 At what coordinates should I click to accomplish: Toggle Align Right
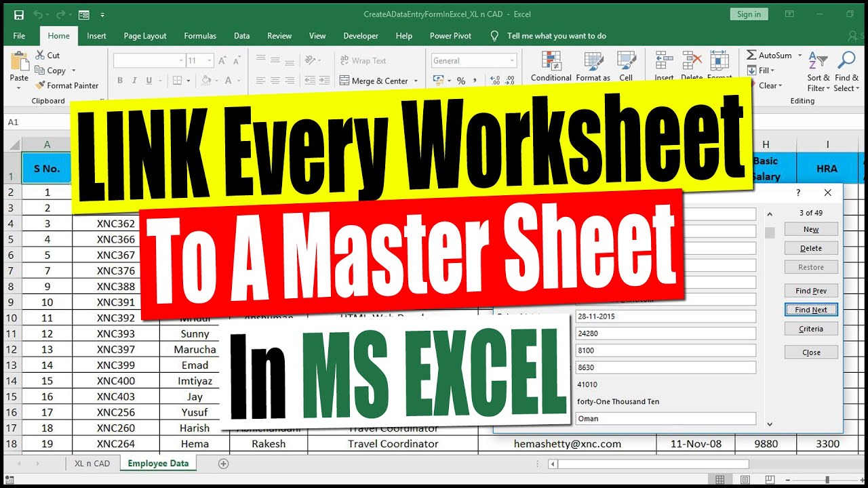click(289, 81)
